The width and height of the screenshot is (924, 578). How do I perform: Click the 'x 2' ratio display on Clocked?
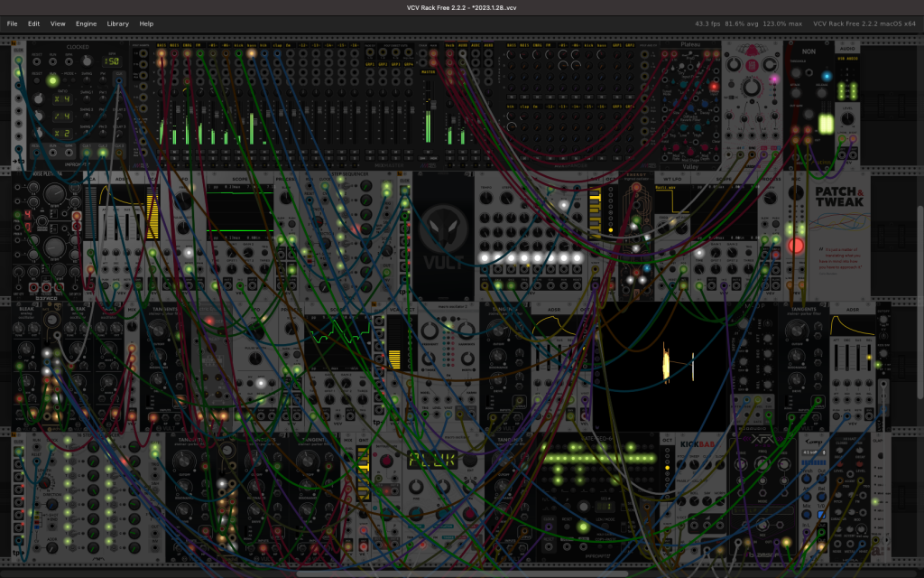point(62,134)
